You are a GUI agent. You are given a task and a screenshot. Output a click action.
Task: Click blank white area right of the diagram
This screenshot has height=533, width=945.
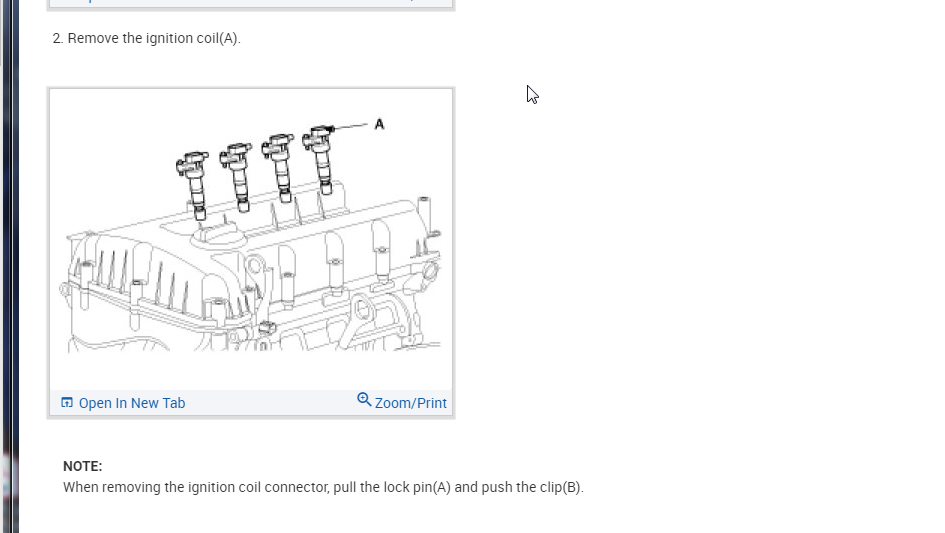click(x=693, y=253)
